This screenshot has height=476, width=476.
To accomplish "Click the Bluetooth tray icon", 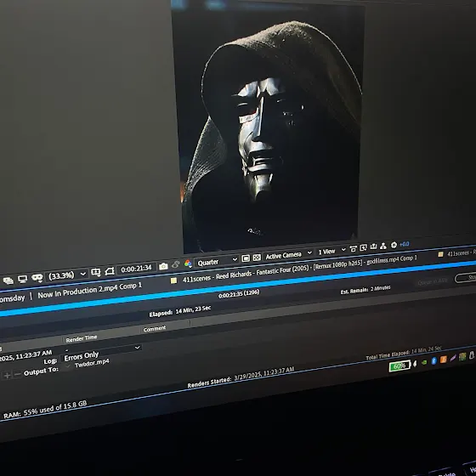I will [433, 360].
